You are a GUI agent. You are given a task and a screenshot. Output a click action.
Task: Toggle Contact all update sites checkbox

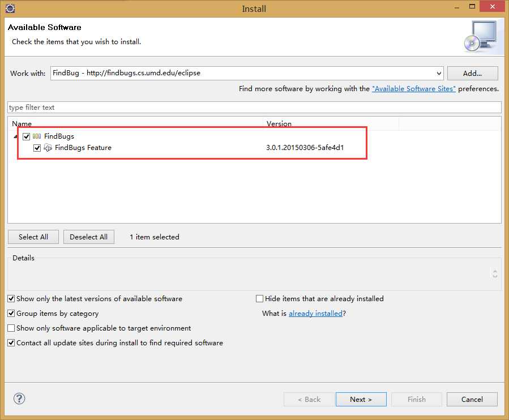point(11,343)
